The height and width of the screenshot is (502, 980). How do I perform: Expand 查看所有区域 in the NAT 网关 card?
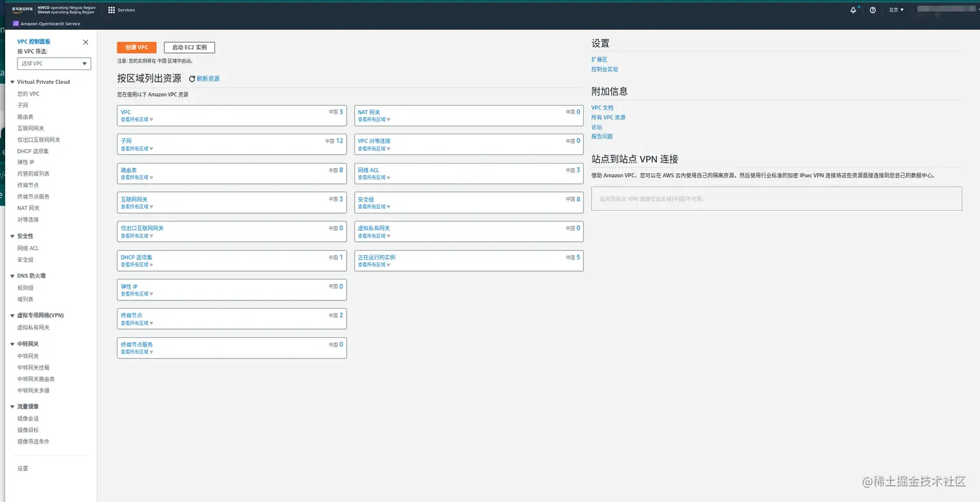click(374, 119)
